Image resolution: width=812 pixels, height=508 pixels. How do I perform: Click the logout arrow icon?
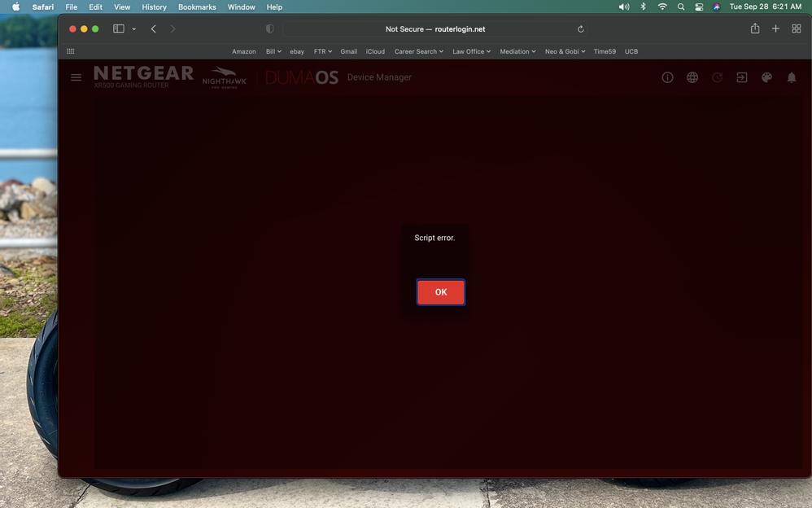(x=741, y=77)
